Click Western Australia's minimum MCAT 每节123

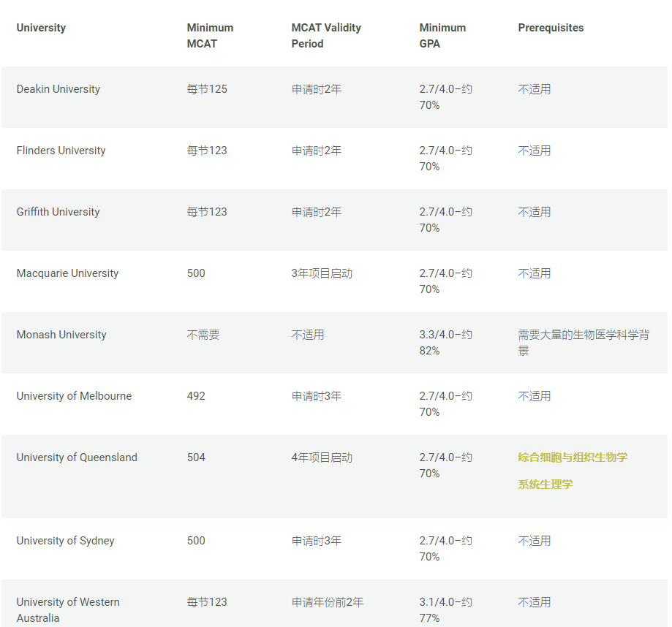pyautogui.click(x=207, y=602)
